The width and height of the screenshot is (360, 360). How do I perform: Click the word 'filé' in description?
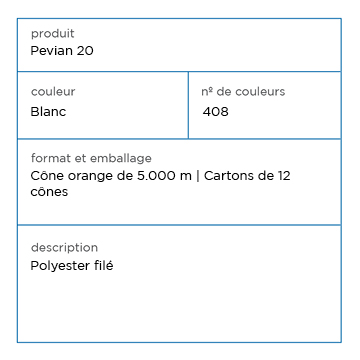tap(104, 266)
